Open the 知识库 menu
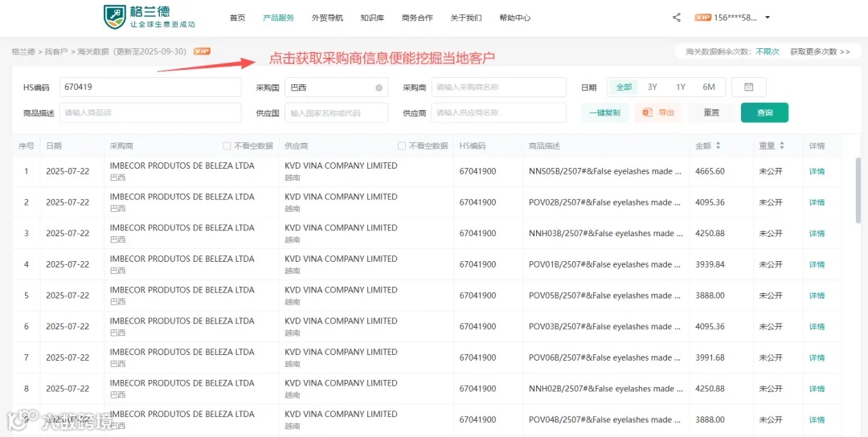The width and height of the screenshot is (868, 437). click(x=372, y=18)
